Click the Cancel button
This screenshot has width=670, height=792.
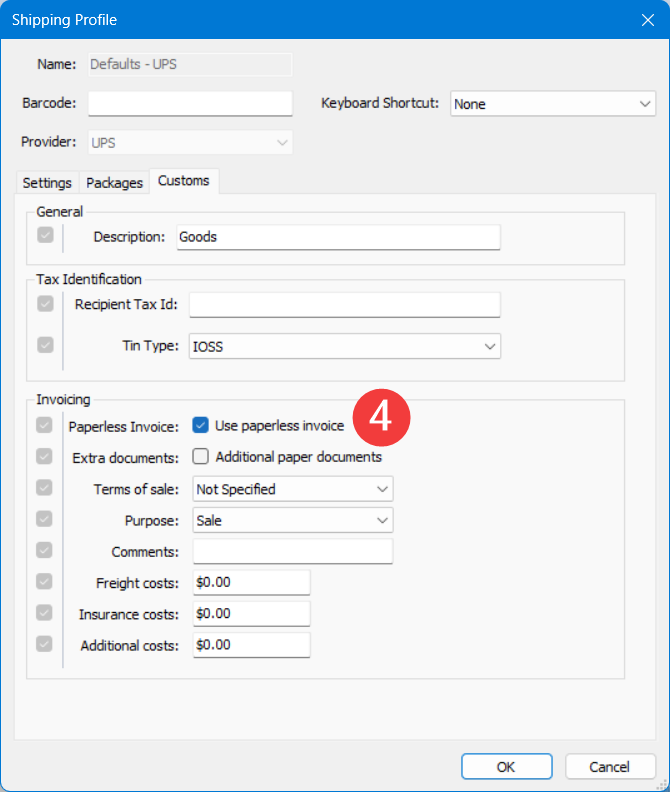[x=610, y=767]
